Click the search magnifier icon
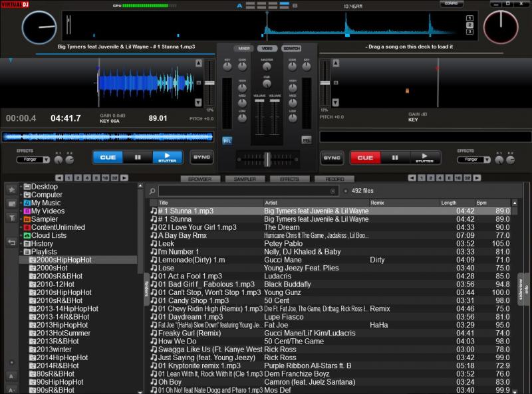 tap(152, 191)
